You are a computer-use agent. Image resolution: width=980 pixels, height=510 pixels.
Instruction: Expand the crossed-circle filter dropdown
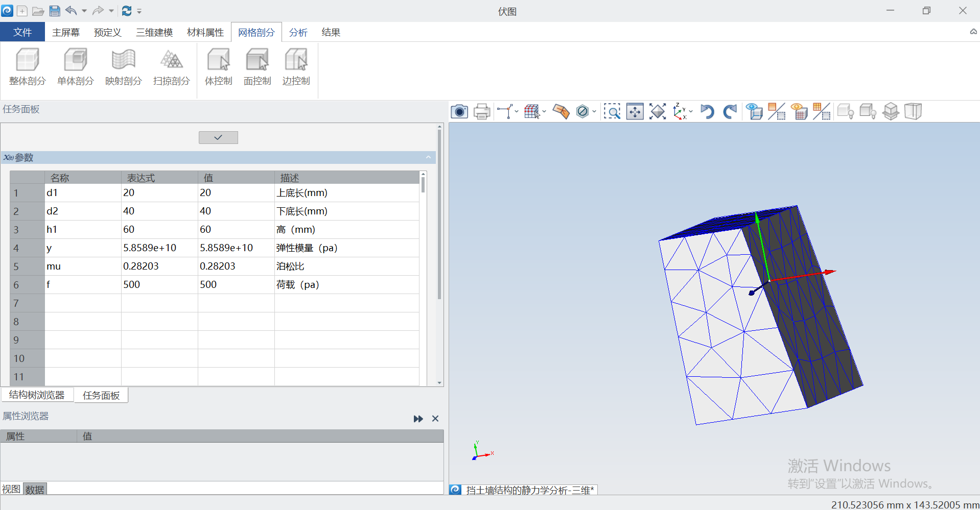coord(594,111)
